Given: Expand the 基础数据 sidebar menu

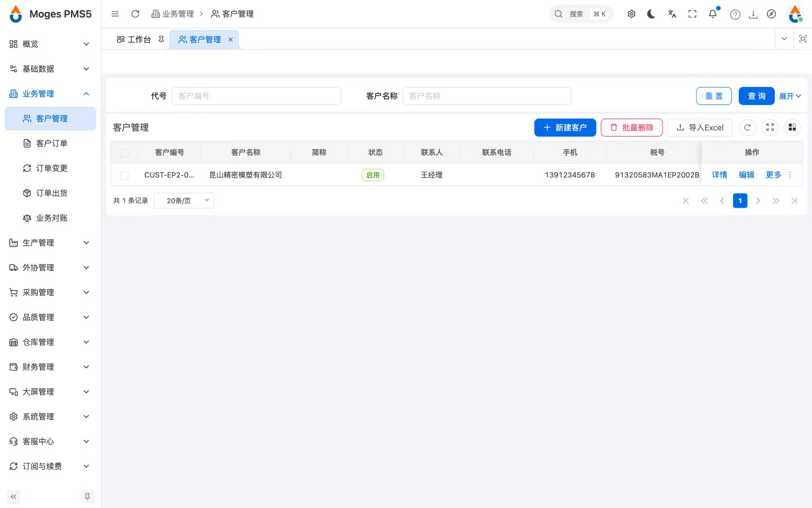Looking at the screenshot, I should tap(50, 69).
